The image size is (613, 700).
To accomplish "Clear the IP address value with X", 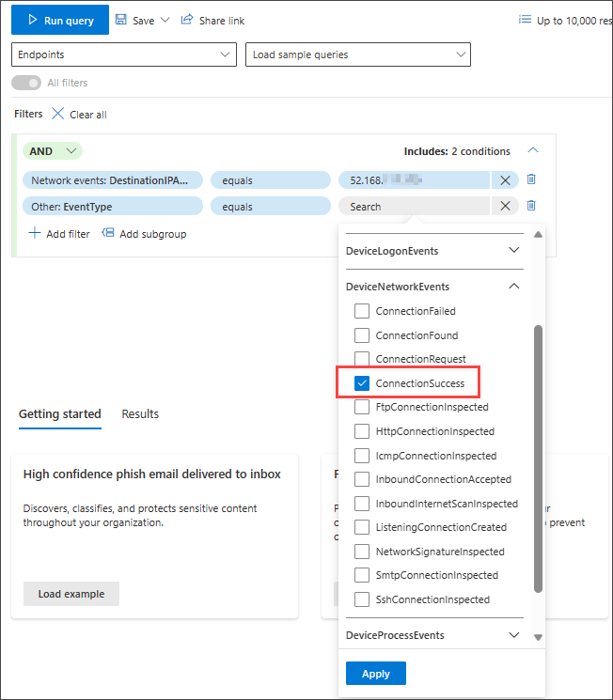I will [505, 180].
